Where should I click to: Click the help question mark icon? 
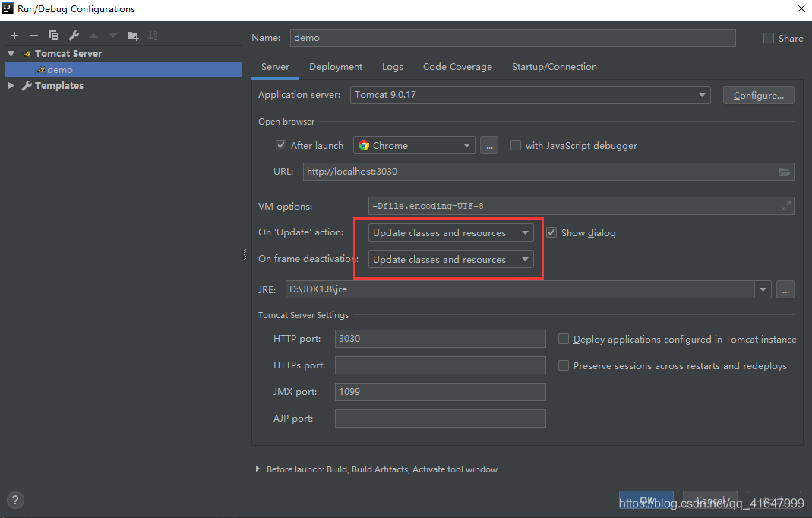[x=14, y=500]
